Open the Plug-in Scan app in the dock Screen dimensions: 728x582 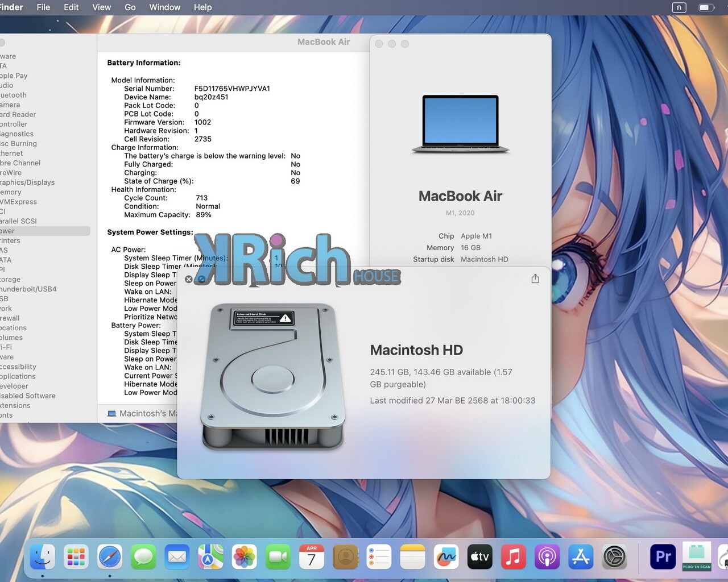[697, 556]
